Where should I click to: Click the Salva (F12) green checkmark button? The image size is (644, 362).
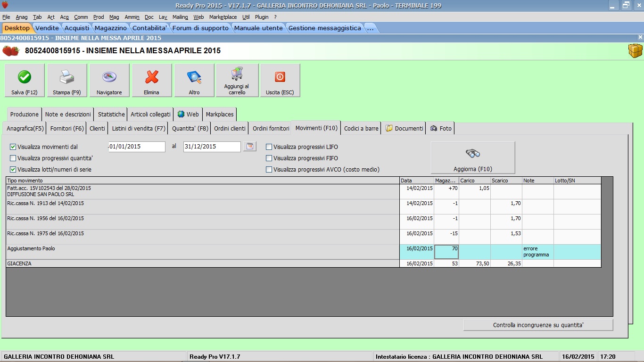(25, 81)
